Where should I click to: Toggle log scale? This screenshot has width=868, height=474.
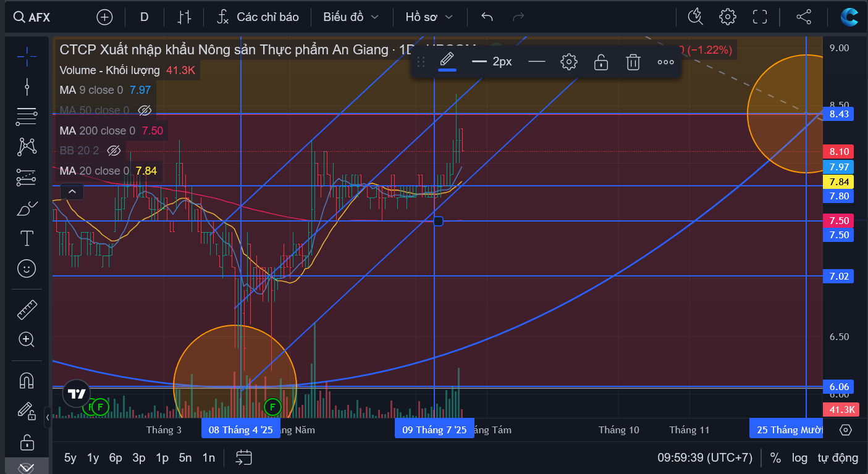tap(799, 457)
